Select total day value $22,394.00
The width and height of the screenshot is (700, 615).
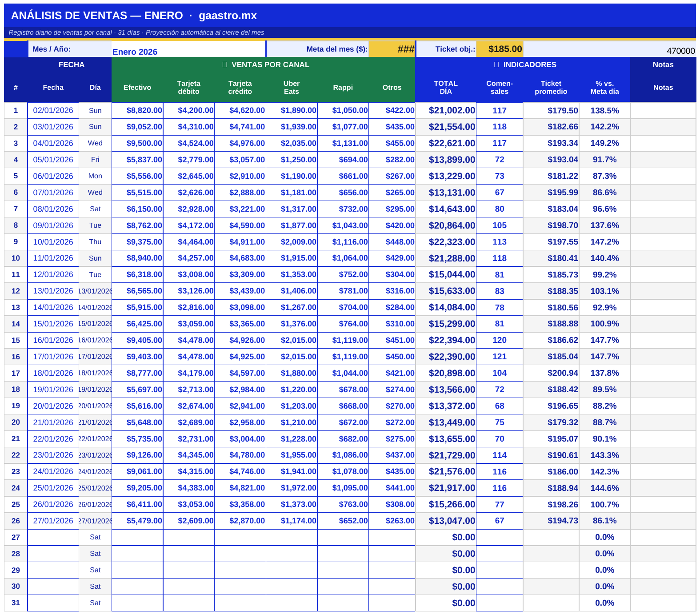(x=446, y=340)
